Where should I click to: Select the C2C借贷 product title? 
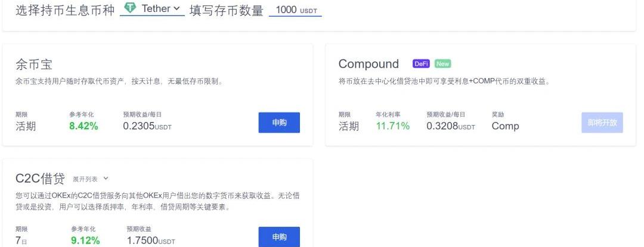(39, 179)
